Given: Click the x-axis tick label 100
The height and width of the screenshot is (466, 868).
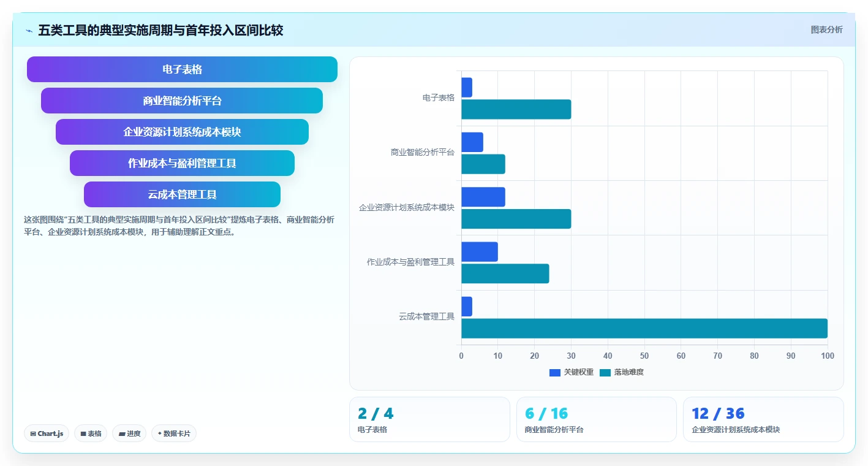Looking at the screenshot, I should (828, 356).
